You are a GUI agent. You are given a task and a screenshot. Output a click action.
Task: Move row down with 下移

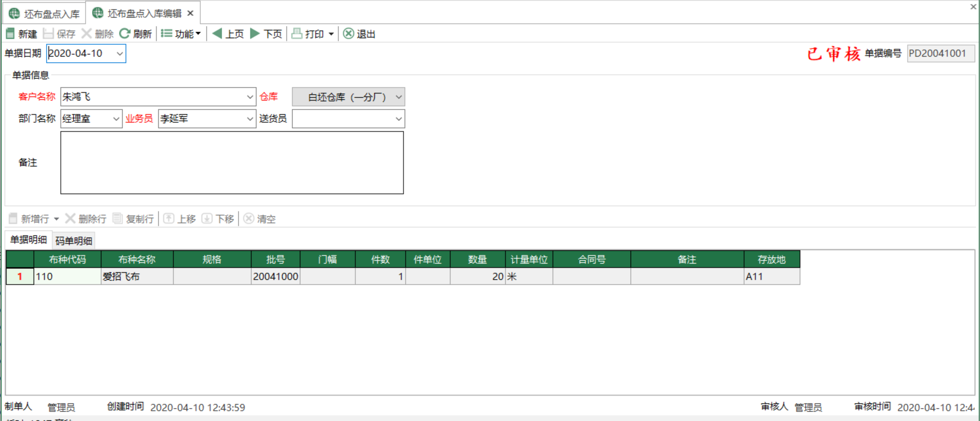[x=218, y=218]
